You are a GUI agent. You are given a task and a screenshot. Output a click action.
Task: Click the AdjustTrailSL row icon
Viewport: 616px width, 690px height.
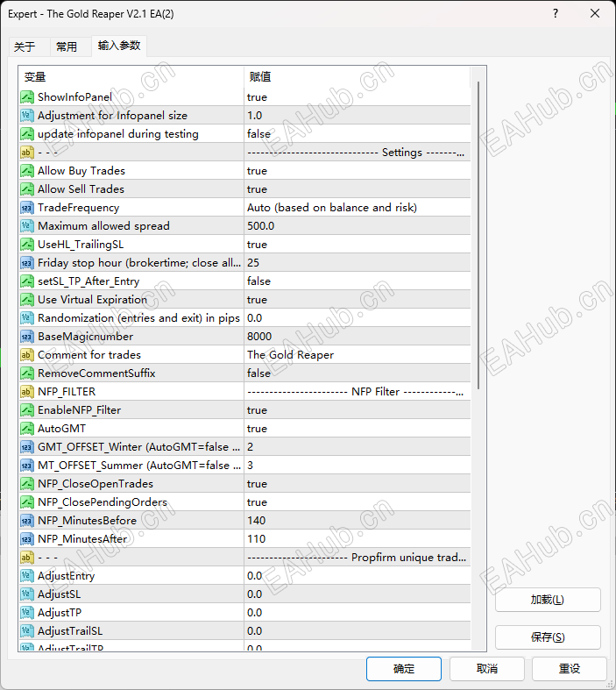pyautogui.click(x=27, y=631)
